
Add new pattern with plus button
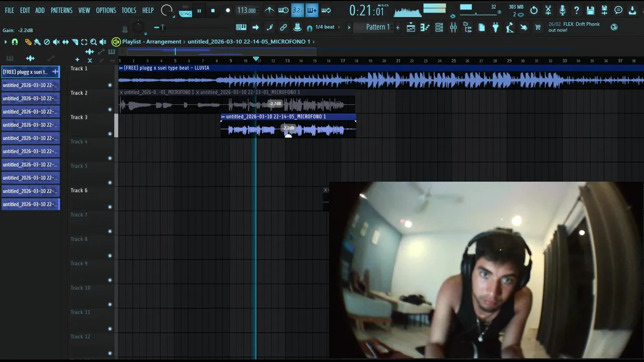pyautogui.click(x=397, y=27)
